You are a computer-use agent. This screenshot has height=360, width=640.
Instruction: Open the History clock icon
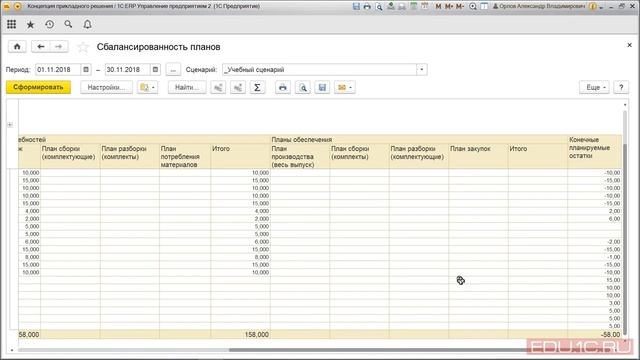[x=49, y=24]
